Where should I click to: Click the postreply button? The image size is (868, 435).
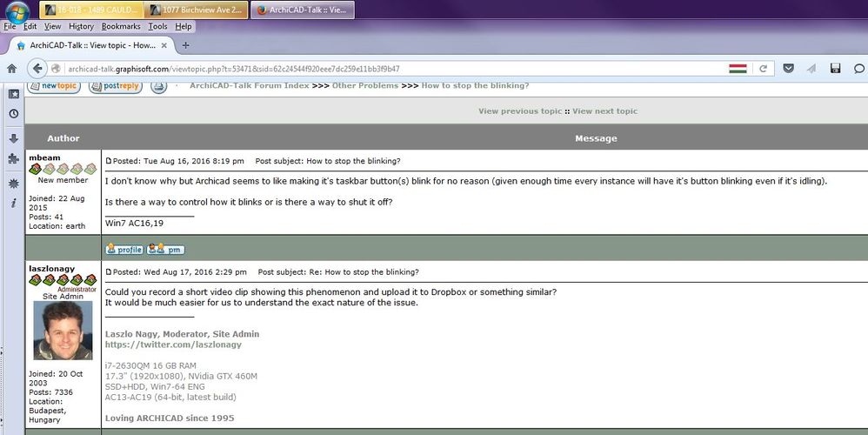(115, 86)
